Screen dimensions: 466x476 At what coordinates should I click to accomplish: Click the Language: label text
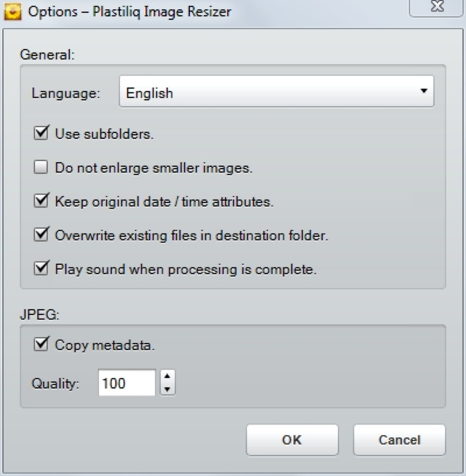point(66,93)
